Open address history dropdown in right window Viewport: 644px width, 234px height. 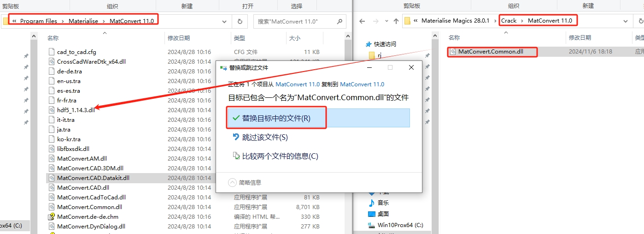click(625, 21)
